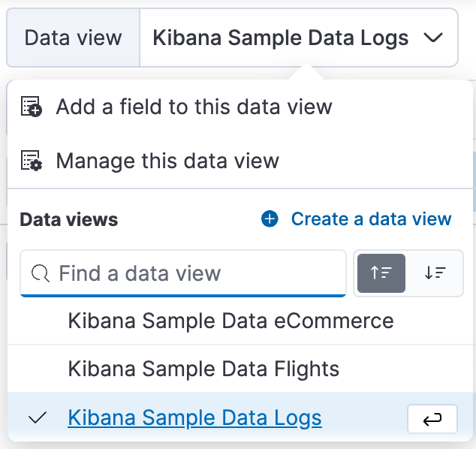Choose Add a field to this data view
476x449 pixels.
(194, 107)
